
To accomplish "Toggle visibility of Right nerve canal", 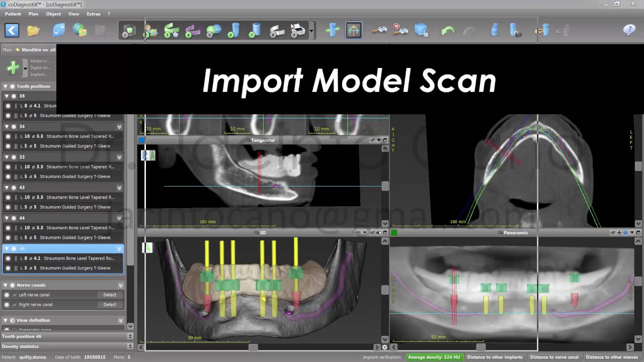I will tap(7, 304).
